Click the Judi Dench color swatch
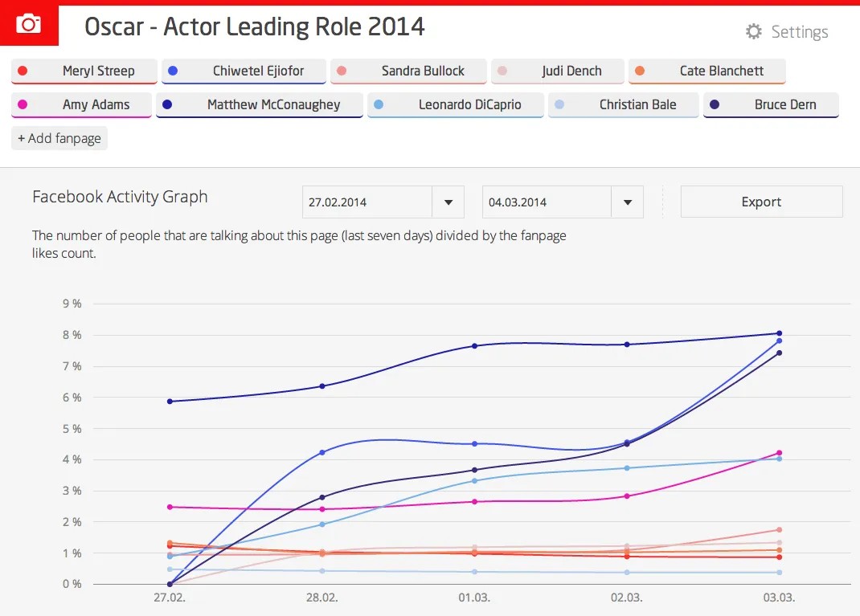Viewport: 860px width, 616px height. (503, 71)
